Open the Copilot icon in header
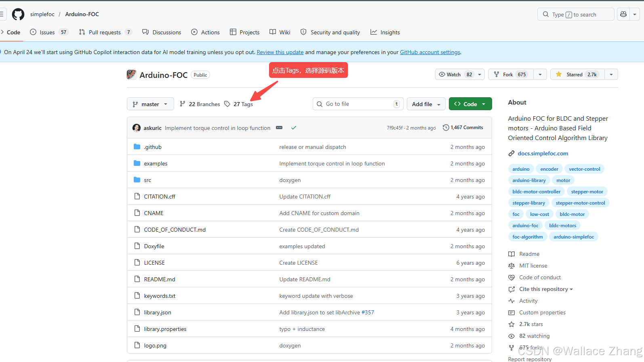The width and height of the screenshot is (644, 362). (x=623, y=14)
